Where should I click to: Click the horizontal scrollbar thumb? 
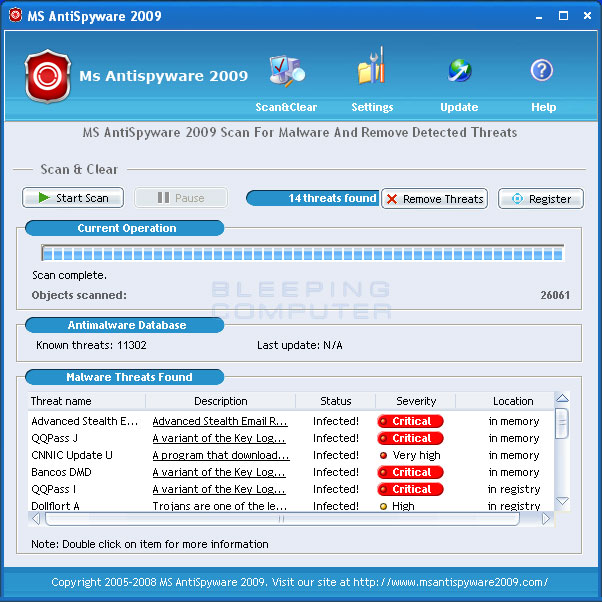pyautogui.click(x=282, y=519)
